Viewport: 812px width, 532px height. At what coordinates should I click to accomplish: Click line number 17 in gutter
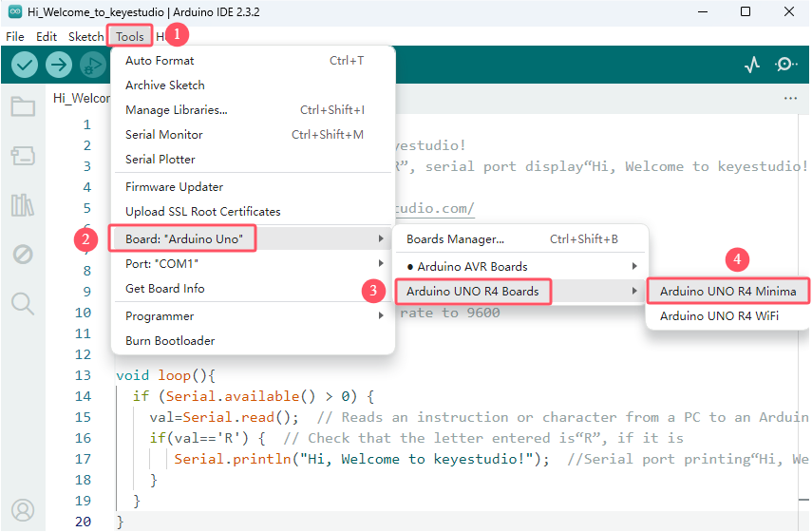[83, 459]
